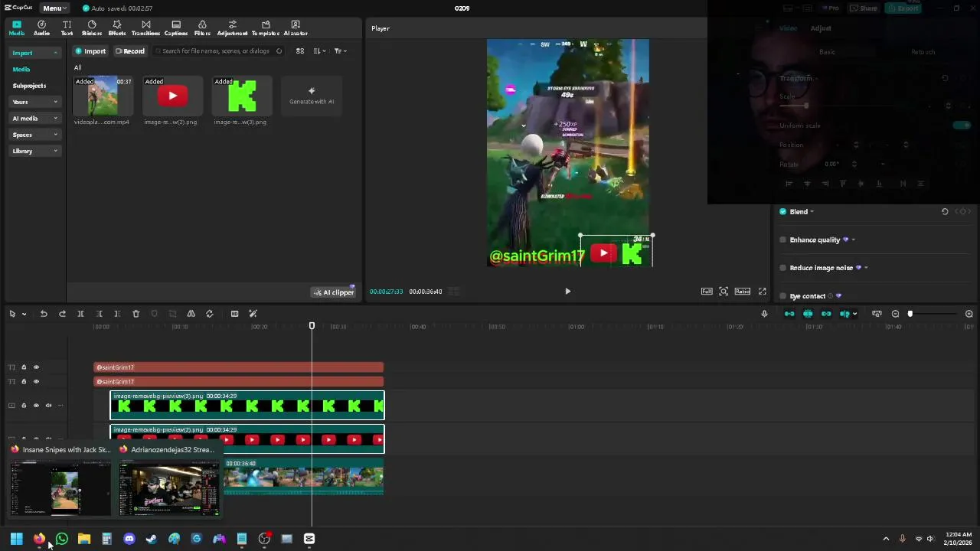This screenshot has width=980, height=551.
Task: Open WhatsApp from the taskbar
Action: click(x=62, y=539)
